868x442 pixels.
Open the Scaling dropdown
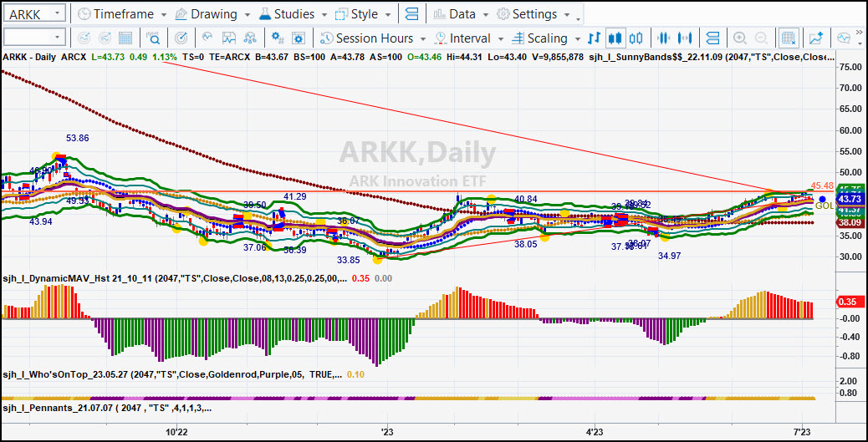coord(546,38)
